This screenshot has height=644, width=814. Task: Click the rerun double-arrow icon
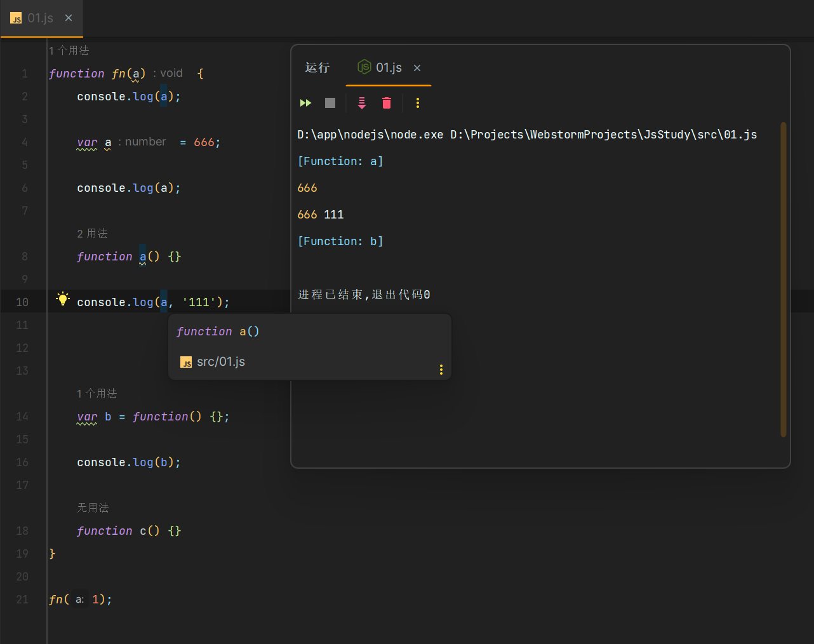305,103
